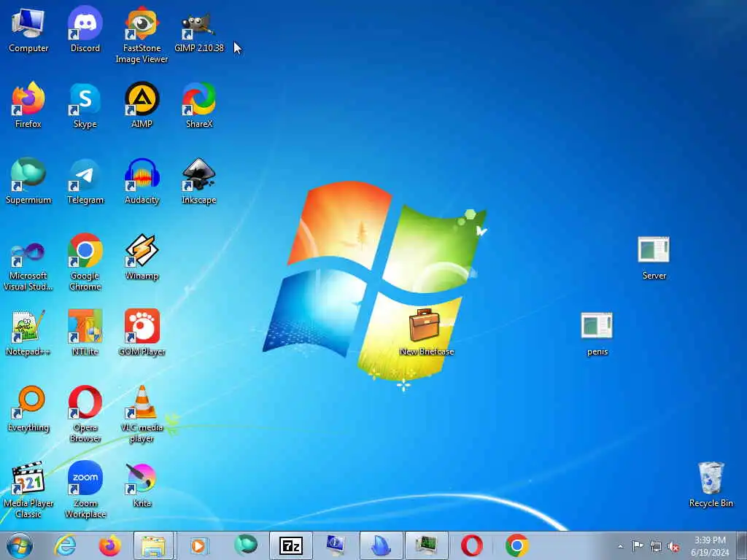Viewport: 747px width, 560px height.
Task: Select the New Briefcase icon
Action: pyautogui.click(x=426, y=332)
